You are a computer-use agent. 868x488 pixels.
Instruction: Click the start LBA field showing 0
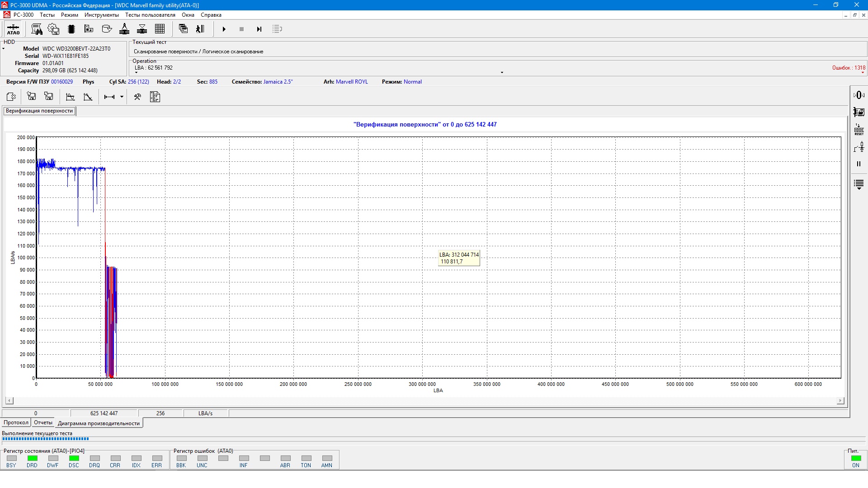click(x=36, y=413)
